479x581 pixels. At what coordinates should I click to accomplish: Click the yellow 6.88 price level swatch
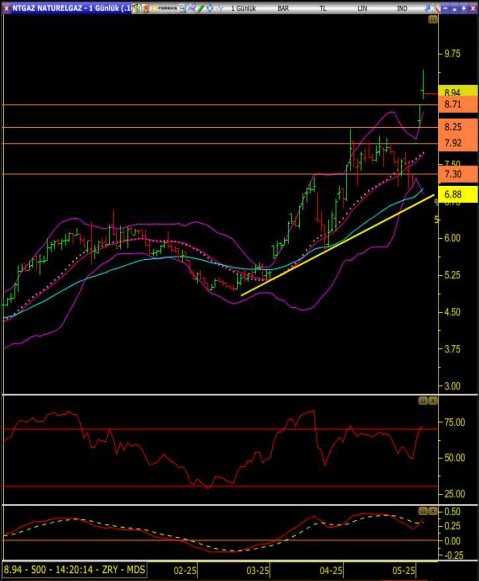(x=458, y=194)
